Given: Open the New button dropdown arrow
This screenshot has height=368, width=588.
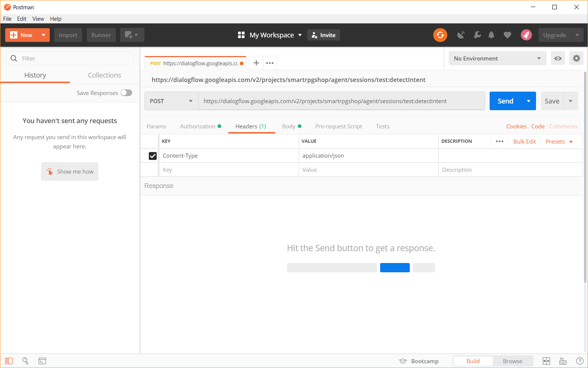Looking at the screenshot, I should pos(43,35).
